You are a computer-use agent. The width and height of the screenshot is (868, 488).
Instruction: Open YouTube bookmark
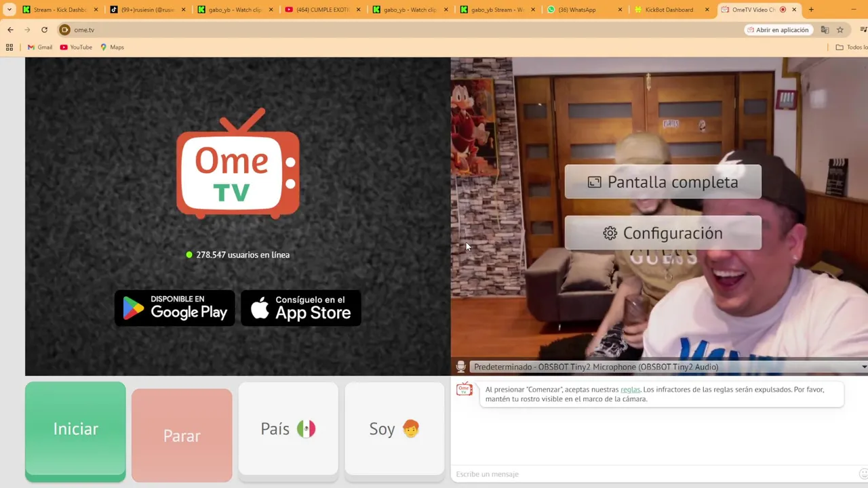point(76,47)
